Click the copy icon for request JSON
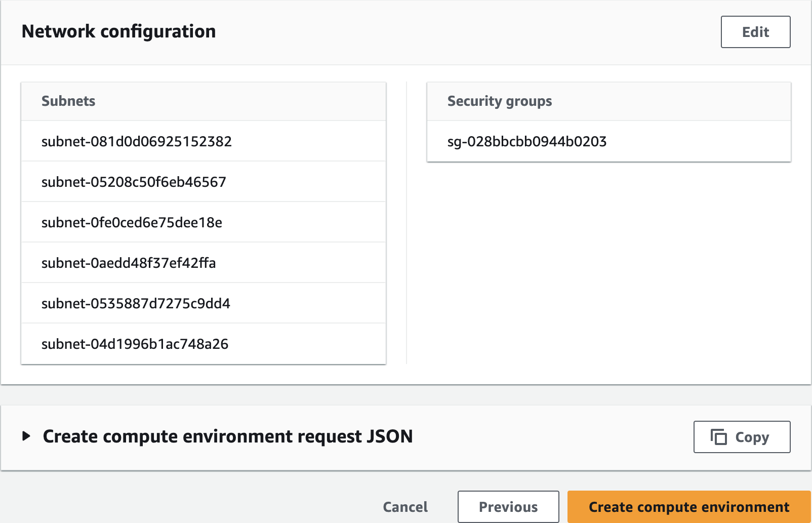 (718, 436)
